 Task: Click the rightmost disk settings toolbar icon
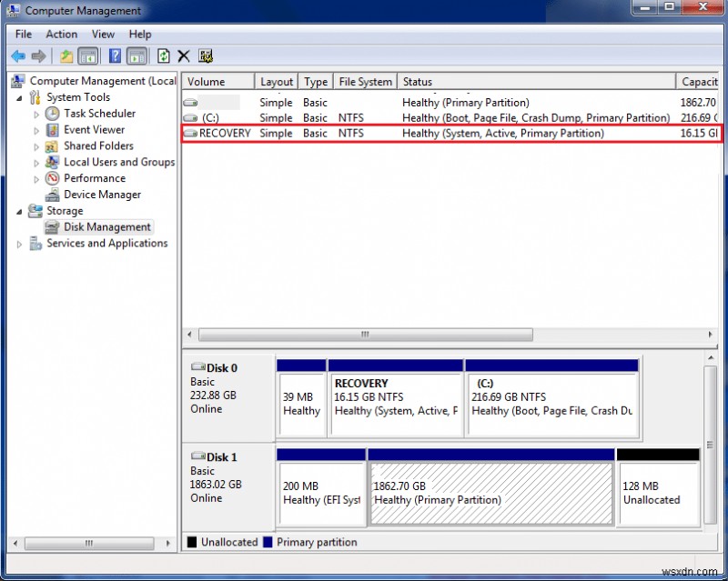point(207,55)
